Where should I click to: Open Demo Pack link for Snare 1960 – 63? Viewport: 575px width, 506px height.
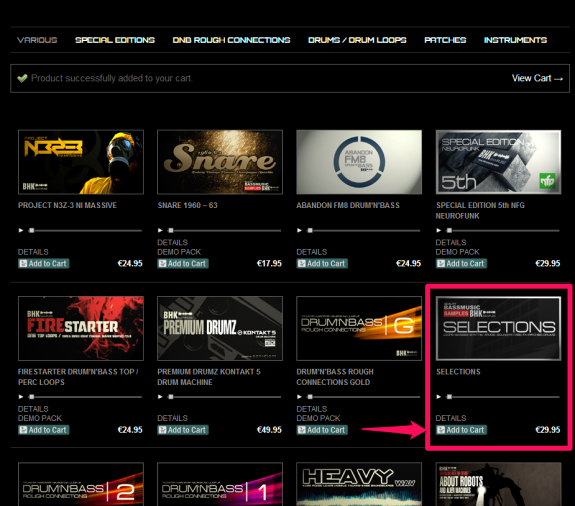coord(179,252)
